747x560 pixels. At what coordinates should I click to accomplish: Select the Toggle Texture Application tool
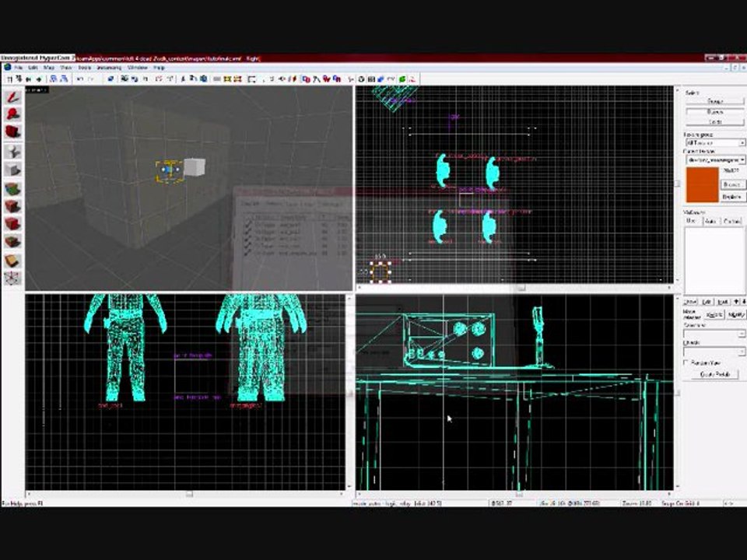click(x=13, y=189)
